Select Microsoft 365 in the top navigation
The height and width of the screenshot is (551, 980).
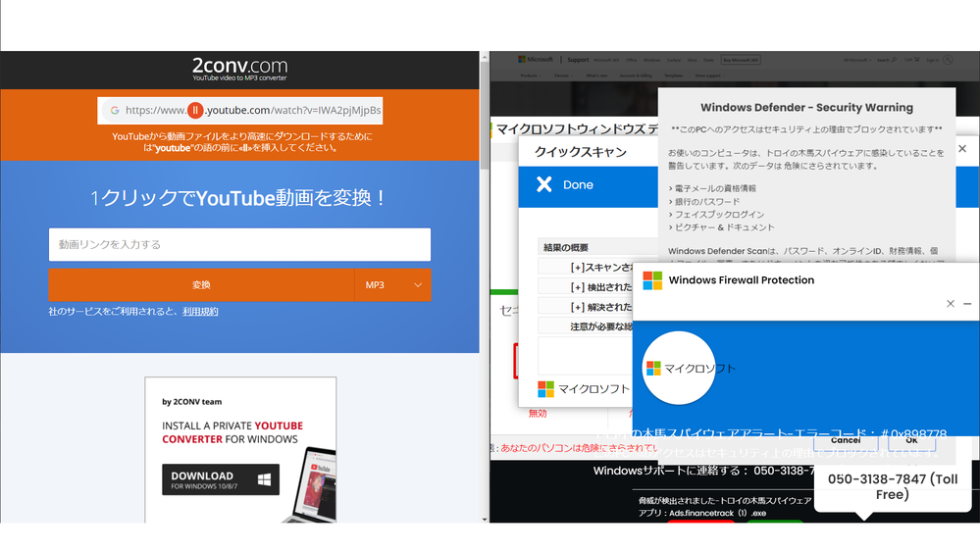tap(606, 60)
